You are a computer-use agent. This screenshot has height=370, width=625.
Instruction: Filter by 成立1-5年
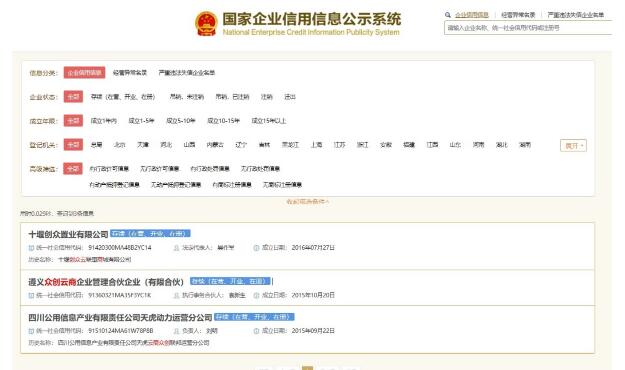141,121
